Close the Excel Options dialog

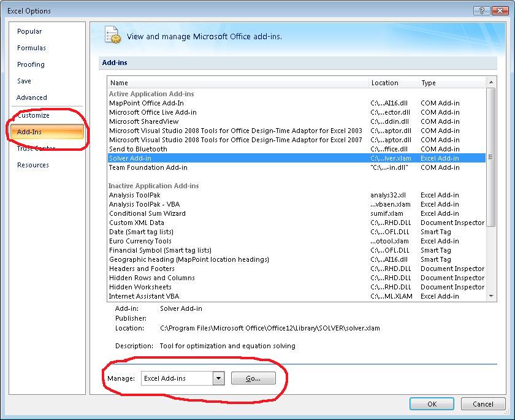pos(500,11)
